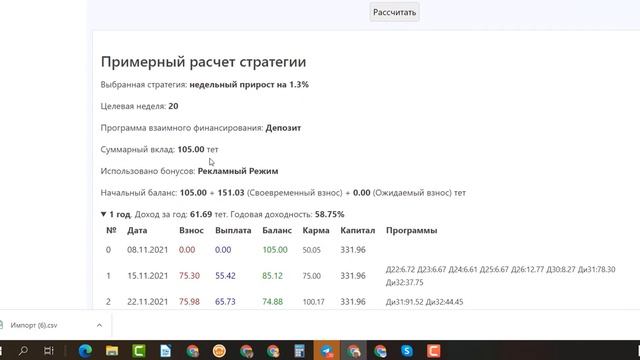Select the date 22.11.2021 cell
Image resolution: width=640 pixels, height=360 pixels.
click(147, 302)
